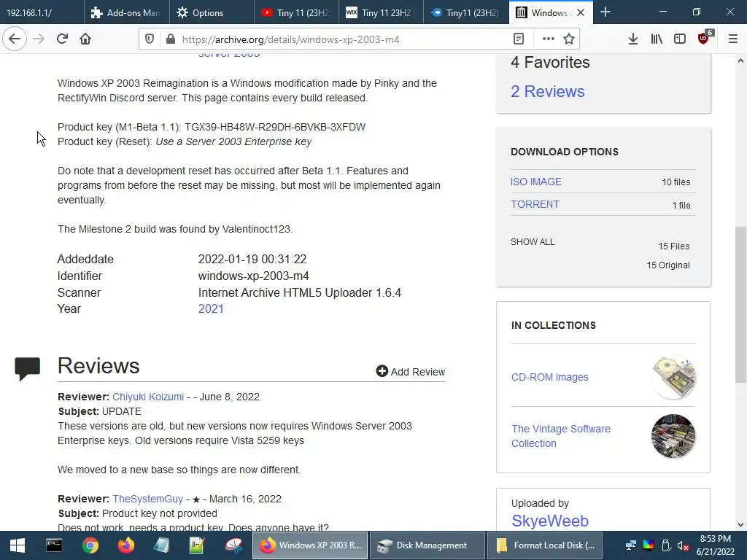Launch Command Prompt from taskbar
747x560 pixels.
click(54, 545)
